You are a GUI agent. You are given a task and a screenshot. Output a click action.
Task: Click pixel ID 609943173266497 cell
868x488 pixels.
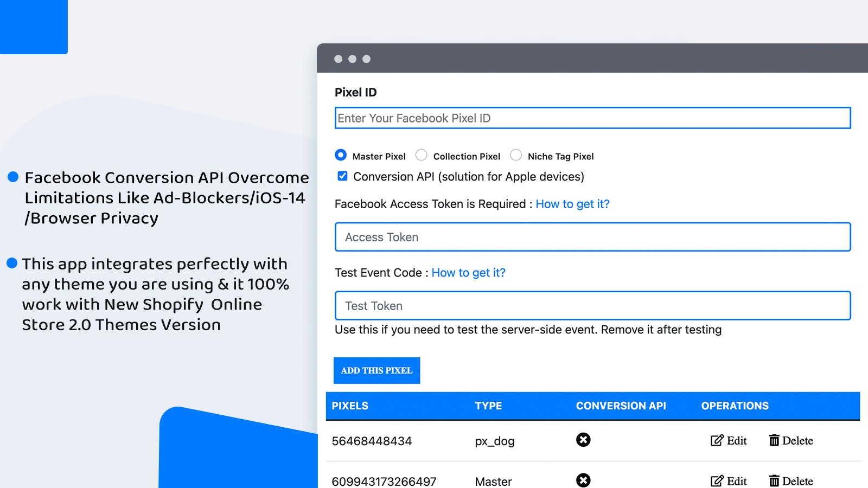point(384,481)
